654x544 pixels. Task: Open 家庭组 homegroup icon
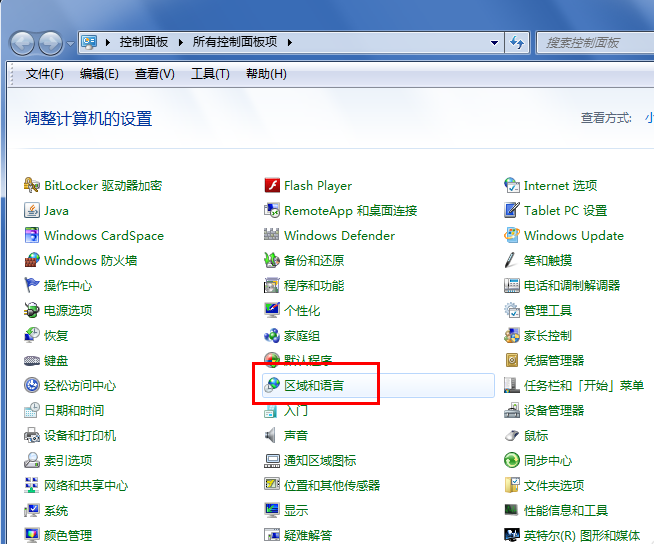tap(272, 335)
